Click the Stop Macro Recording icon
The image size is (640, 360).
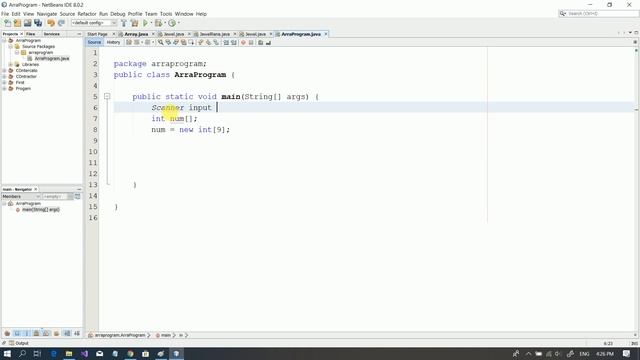[251, 42]
